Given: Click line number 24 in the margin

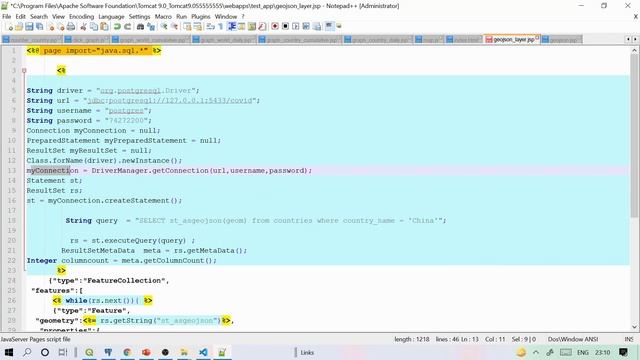Looking at the screenshot, I should pos(11,280).
